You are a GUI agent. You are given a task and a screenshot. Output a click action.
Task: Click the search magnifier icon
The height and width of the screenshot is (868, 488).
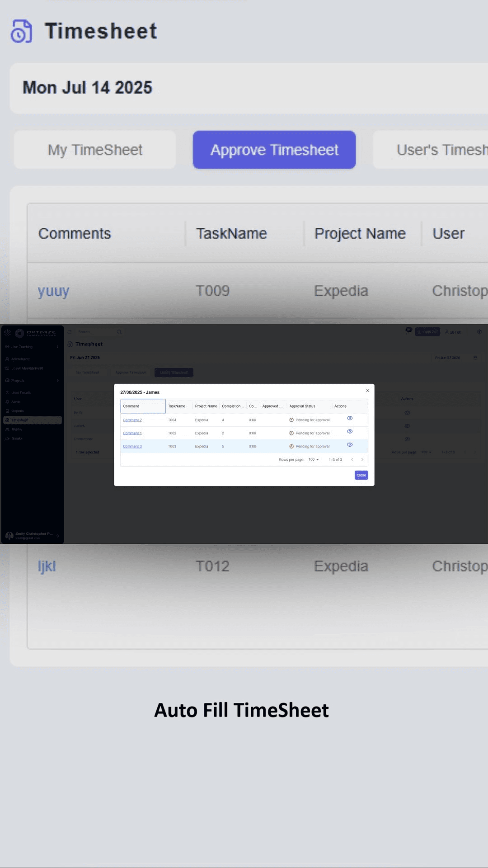click(119, 332)
